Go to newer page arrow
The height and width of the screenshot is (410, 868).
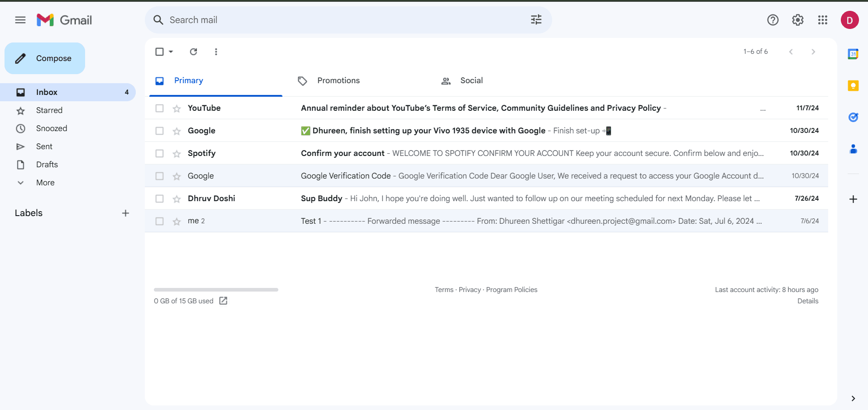pyautogui.click(x=791, y=52)
